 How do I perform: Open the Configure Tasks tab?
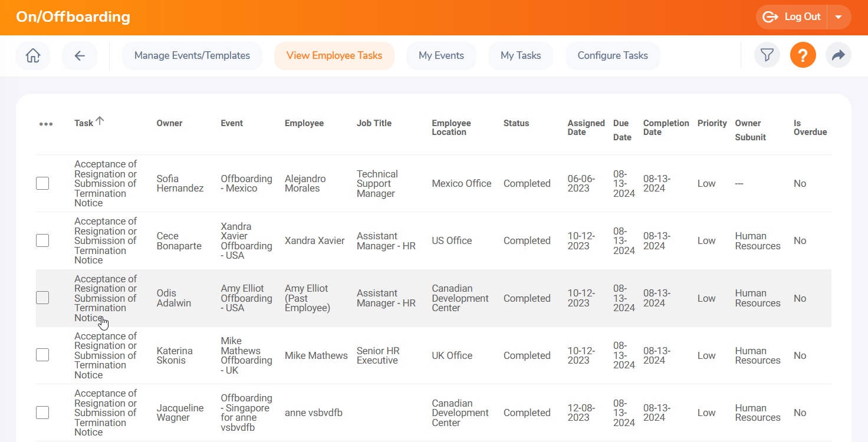(613, 56)
